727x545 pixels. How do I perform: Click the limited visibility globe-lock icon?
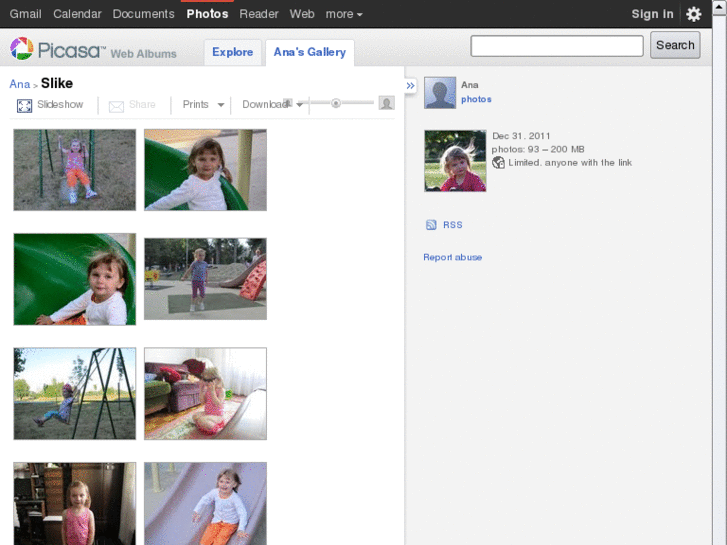(499, 162)
